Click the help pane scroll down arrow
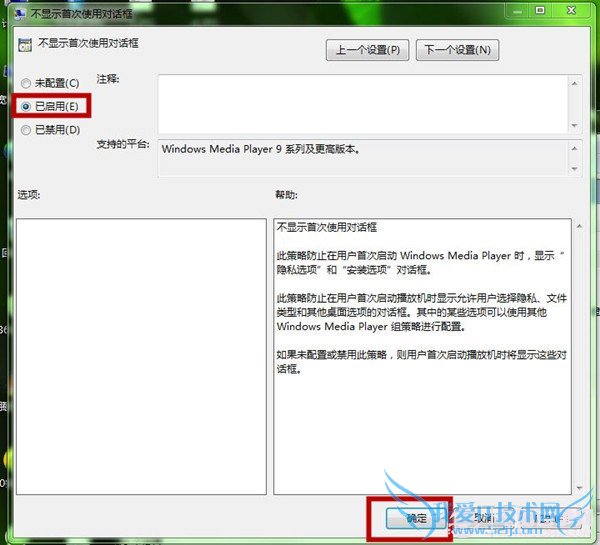 (580, 488)
